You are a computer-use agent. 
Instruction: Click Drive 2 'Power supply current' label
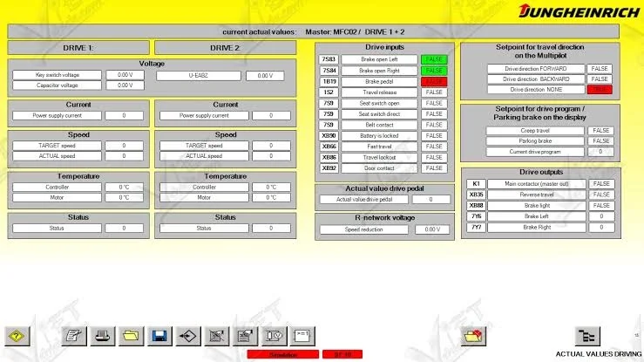(204, 115)
